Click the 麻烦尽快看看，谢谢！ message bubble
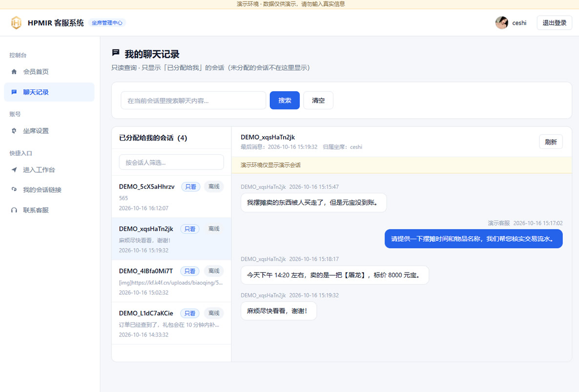Image resolution: width=579 pixels, height=392 pixels. click(x=278, y=311)
